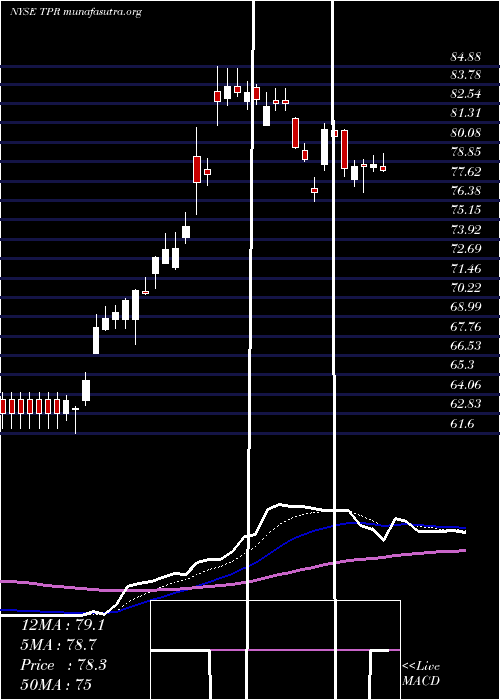Select the 84.88 price level label
The width and height of the screenshot is (500, 700).
coord(466,57)
